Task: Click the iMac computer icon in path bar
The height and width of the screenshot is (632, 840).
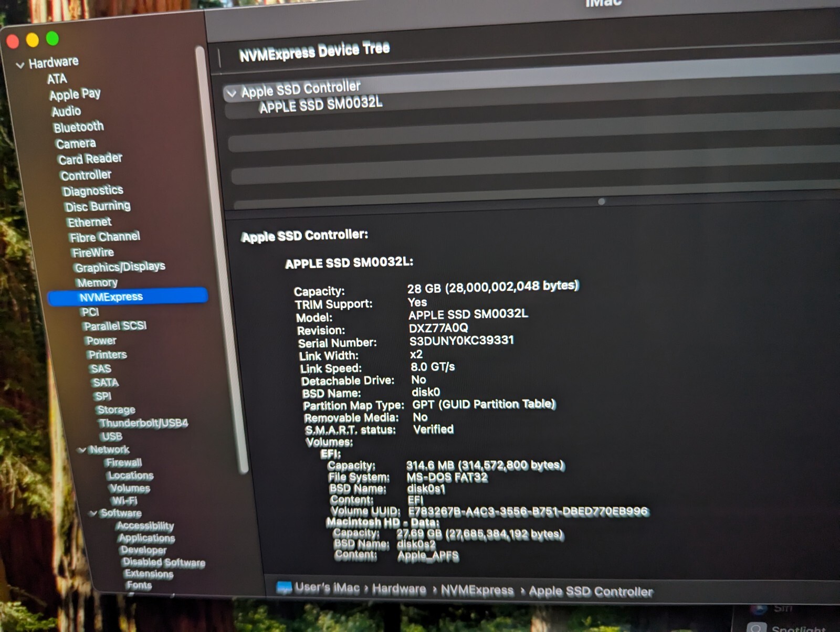Action: [284, 587]
